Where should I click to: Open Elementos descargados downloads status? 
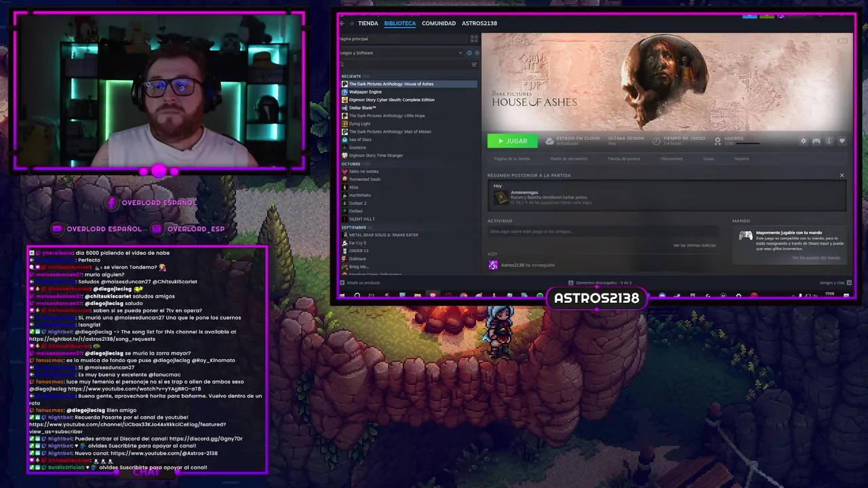[600, 283]
